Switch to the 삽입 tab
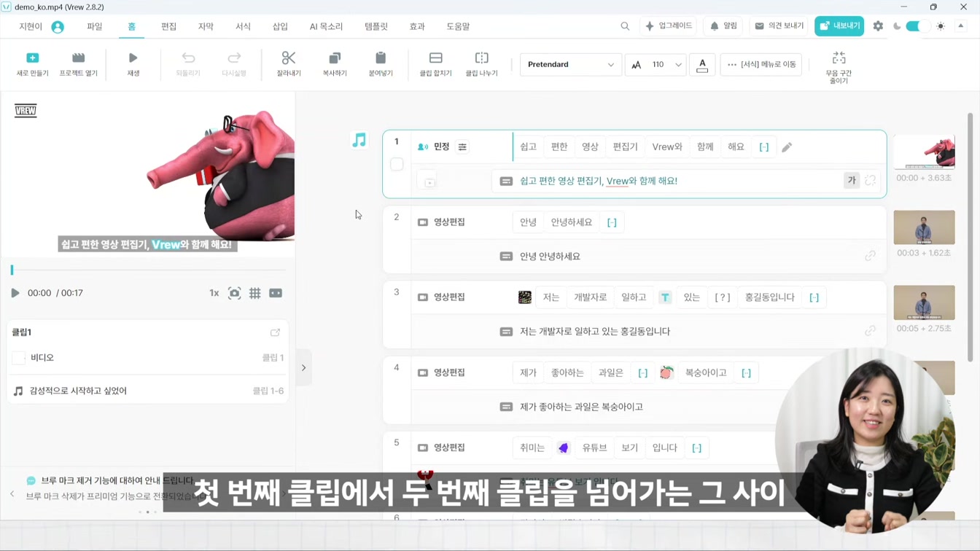Screen dimensions: 980x551 [280, 26]
